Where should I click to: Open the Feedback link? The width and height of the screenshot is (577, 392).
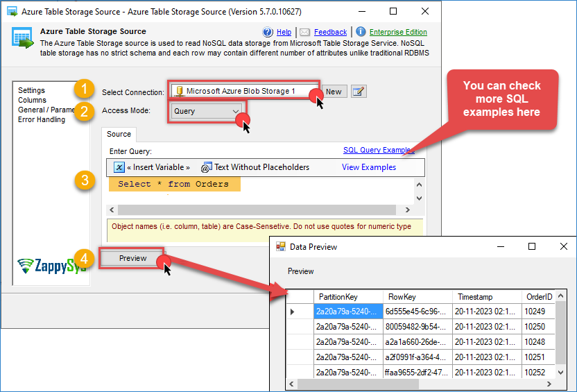[330, 33]
